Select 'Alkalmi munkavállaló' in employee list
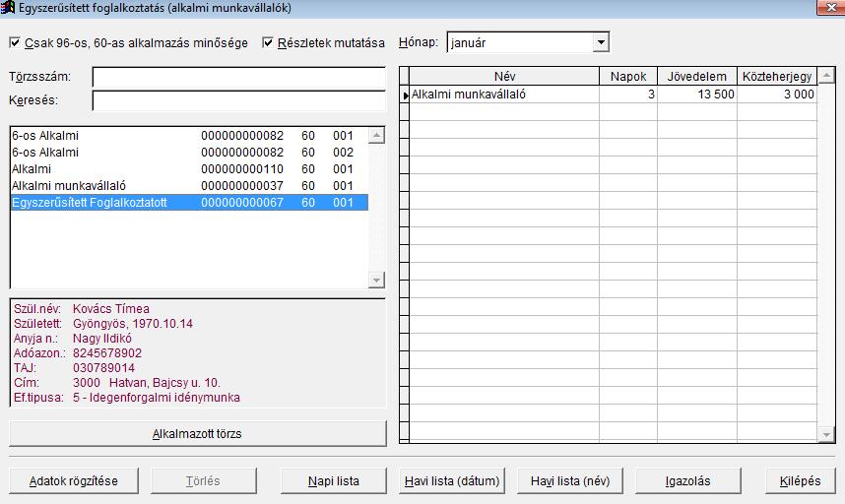 click(x=189, y=186)
